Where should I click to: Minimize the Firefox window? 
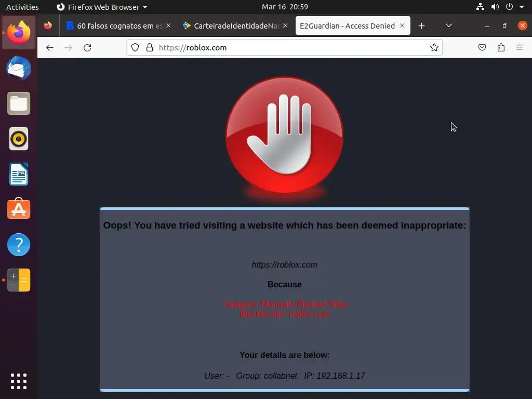pyautogui.click(x=487, y=26)
